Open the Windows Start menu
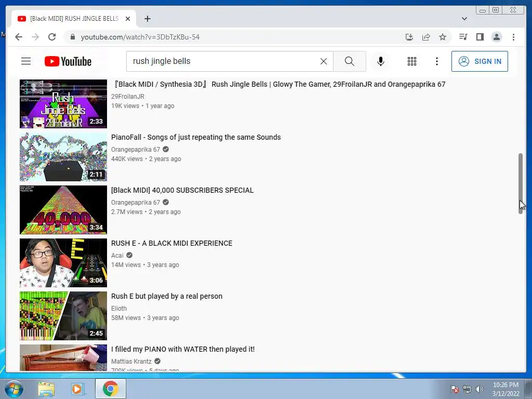Viewport: 532px width, 399px height. click(x=14, y=389)
